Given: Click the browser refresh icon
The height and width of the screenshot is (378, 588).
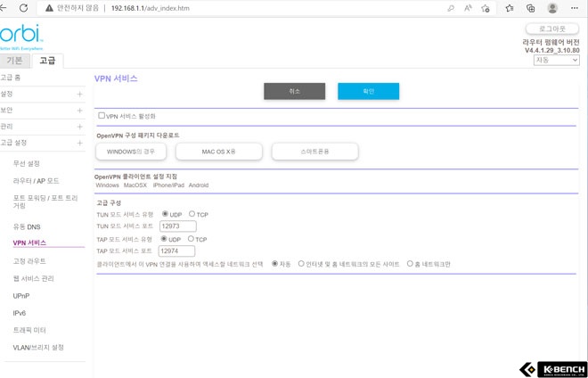Looking at the screenshot, I should [x=24, y=8].
